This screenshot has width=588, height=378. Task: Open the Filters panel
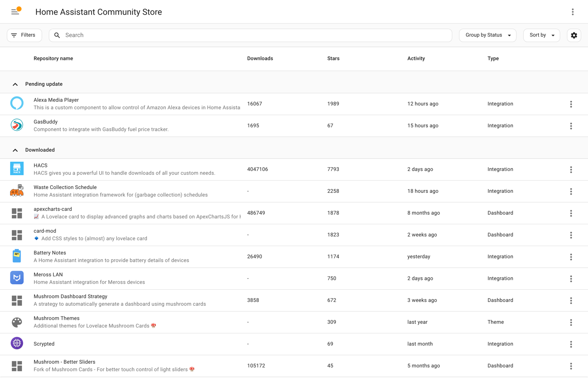coord(24,35)
